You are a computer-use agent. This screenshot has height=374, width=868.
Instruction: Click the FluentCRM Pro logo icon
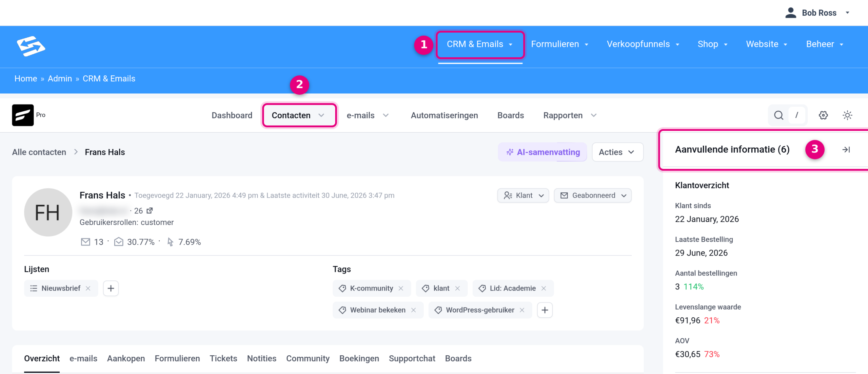(x=23, y=115)
